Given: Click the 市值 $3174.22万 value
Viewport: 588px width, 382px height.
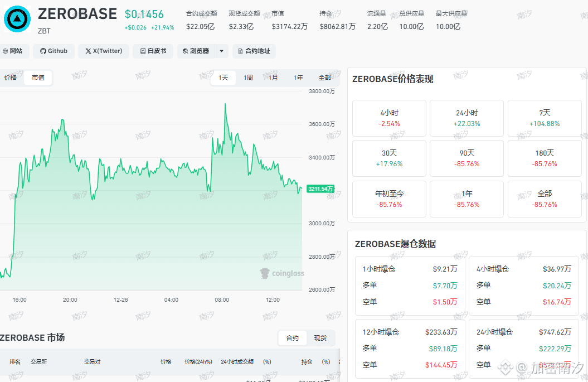Looking at the screenshot, I should click(x=289, y=27).
